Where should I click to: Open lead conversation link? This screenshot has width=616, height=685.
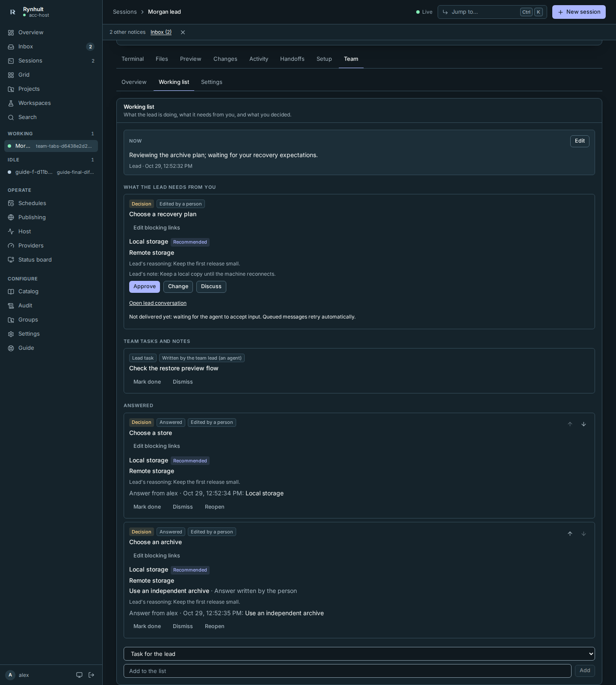(x=158, y=303)
